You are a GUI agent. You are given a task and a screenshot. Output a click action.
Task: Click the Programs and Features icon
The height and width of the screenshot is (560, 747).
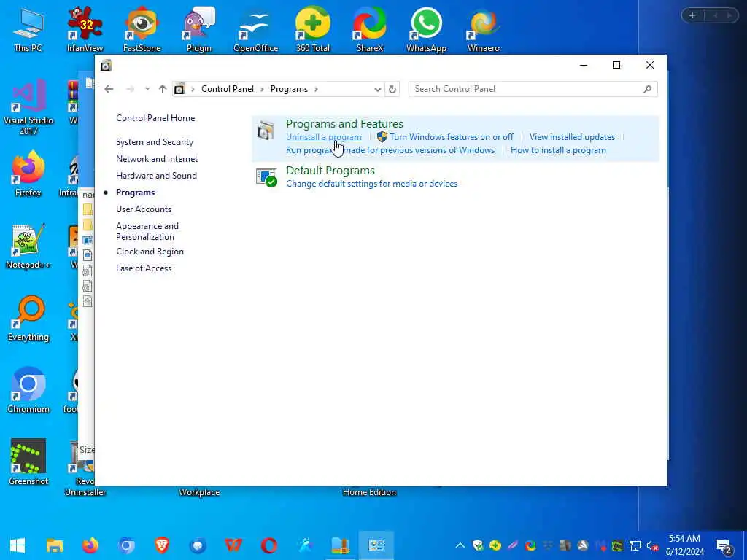click(x=266, y=131)
